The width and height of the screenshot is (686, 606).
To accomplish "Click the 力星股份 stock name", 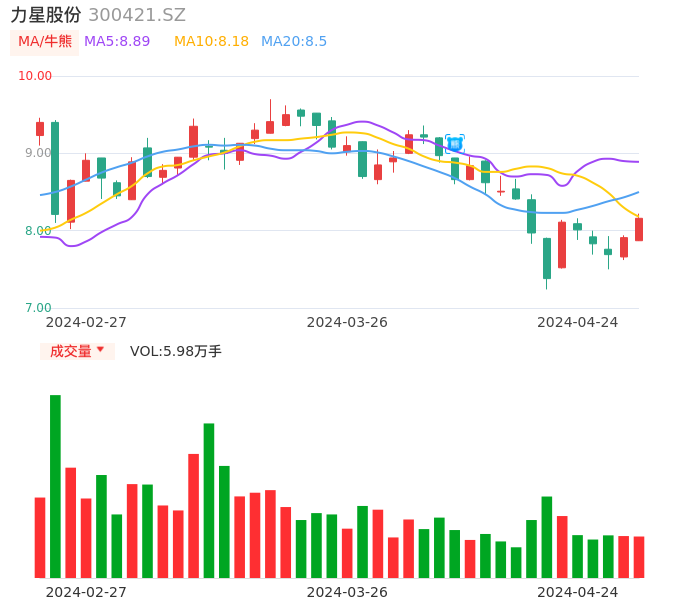I will click(46, 15).
